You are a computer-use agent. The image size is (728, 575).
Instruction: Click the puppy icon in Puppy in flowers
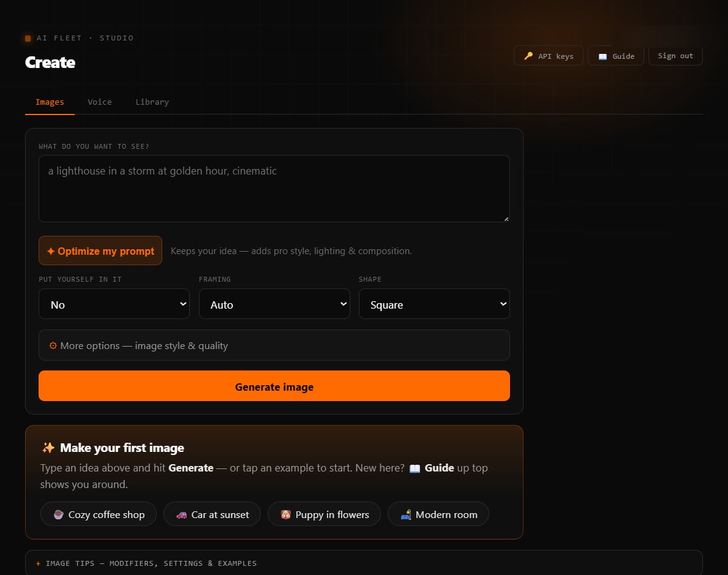[x=285, y=514]
